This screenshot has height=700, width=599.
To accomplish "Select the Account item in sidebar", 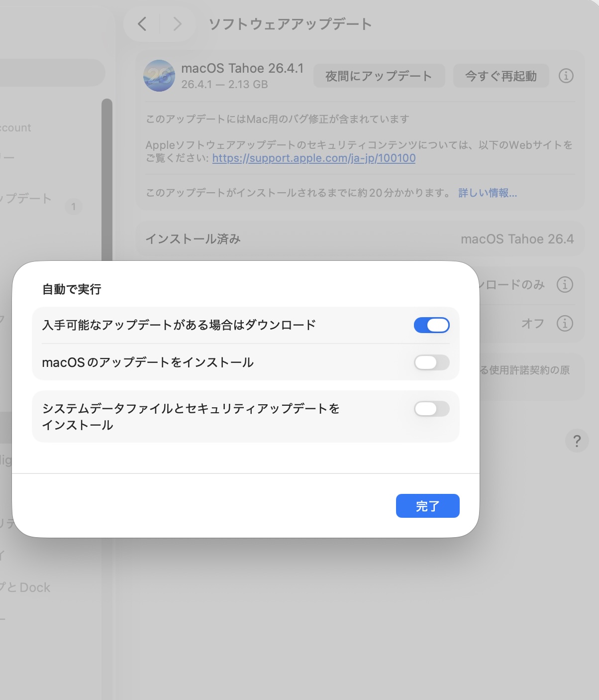I will tap(16, 128).
